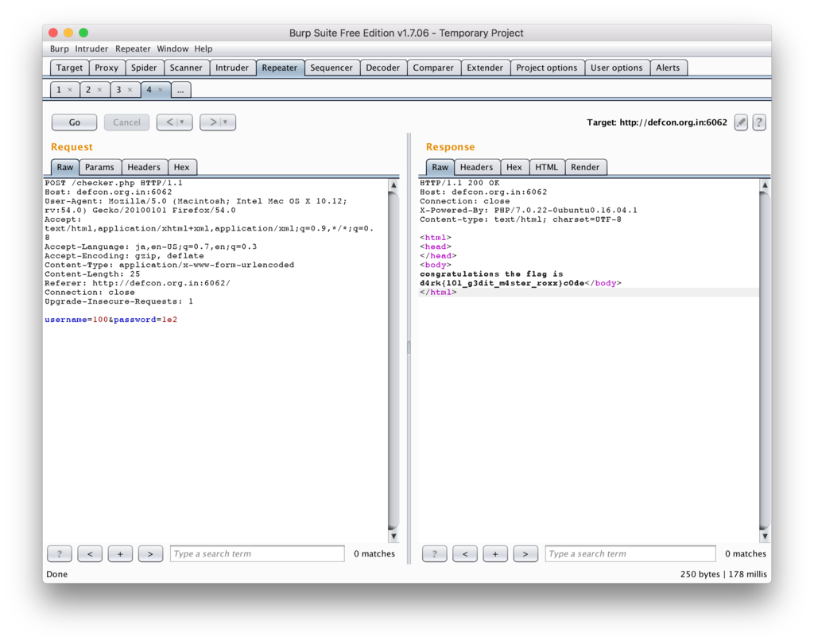Click request search plus options button
Screen dimensions: 814x644
[x=120, y=553]
